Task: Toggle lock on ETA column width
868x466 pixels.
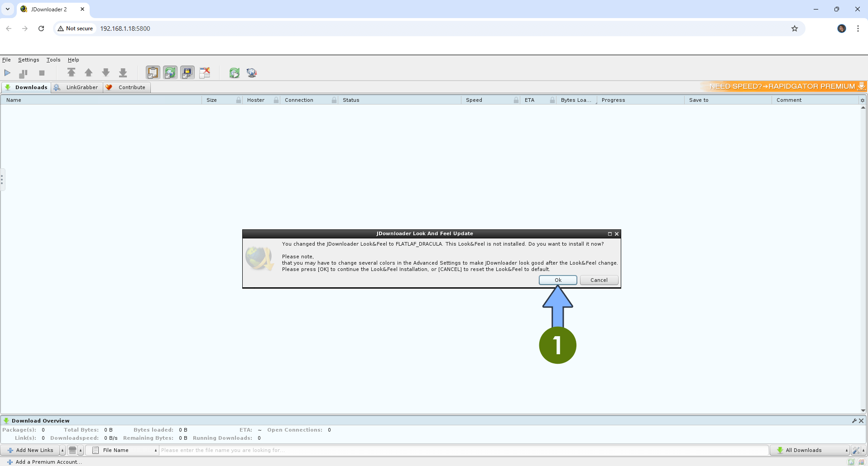Action: pos(552,100)
